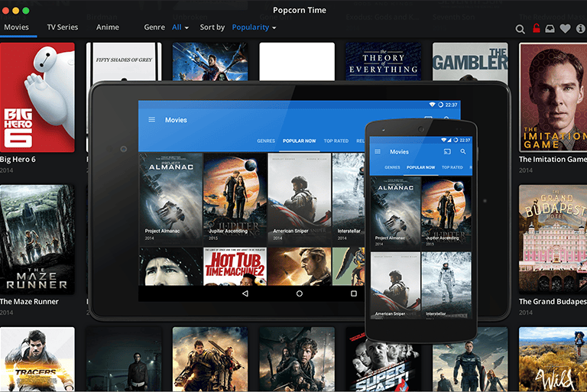Image resolution: width=587 pixels, height=392 pixels.
Task: Click the tablet Wi-Fi status icon
Action: [432, 105]
